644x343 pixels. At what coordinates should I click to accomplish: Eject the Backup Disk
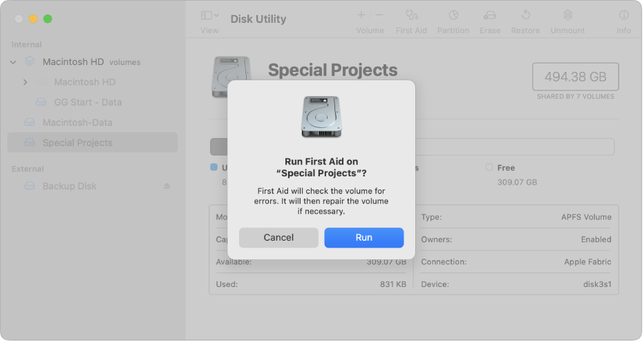[167, 187]
